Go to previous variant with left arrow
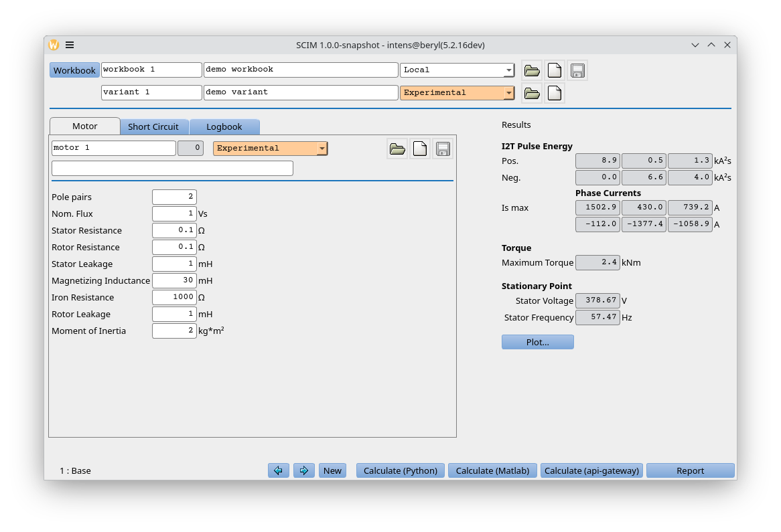781x532 pixels. click(x=279, y=470)
